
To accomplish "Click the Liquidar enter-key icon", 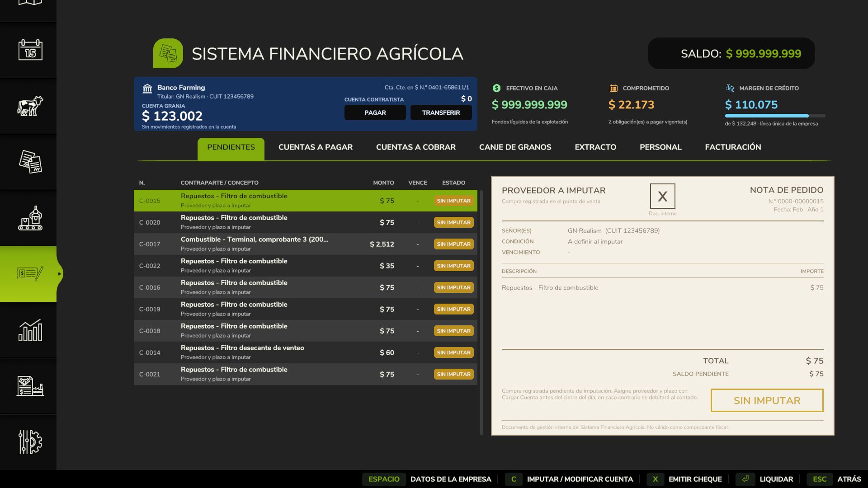I will tap(745, 479).
